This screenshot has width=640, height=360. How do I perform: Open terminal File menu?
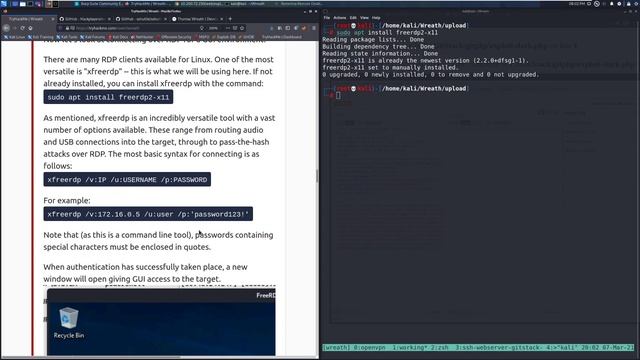327,18
